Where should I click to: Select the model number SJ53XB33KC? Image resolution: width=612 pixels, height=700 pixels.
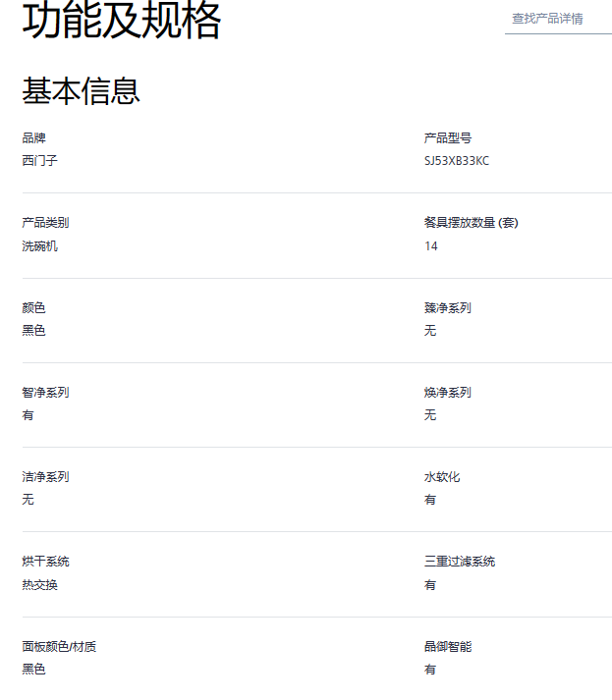coord(457,161)
